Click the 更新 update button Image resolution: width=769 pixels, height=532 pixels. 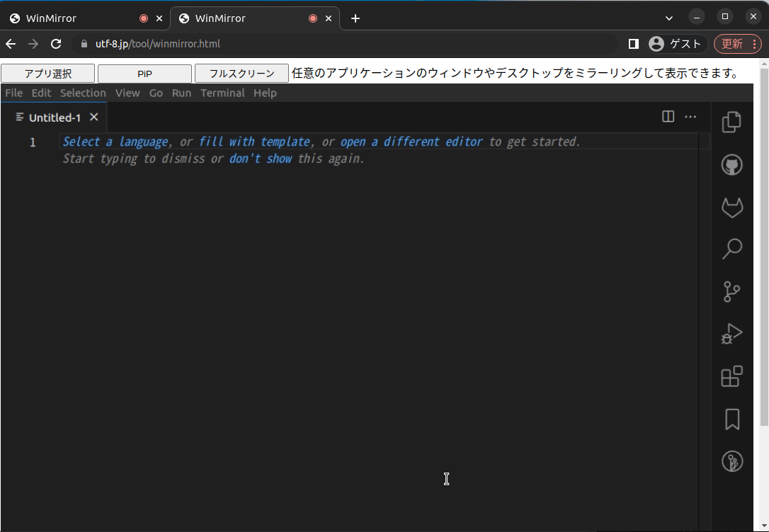coord(737,44)
